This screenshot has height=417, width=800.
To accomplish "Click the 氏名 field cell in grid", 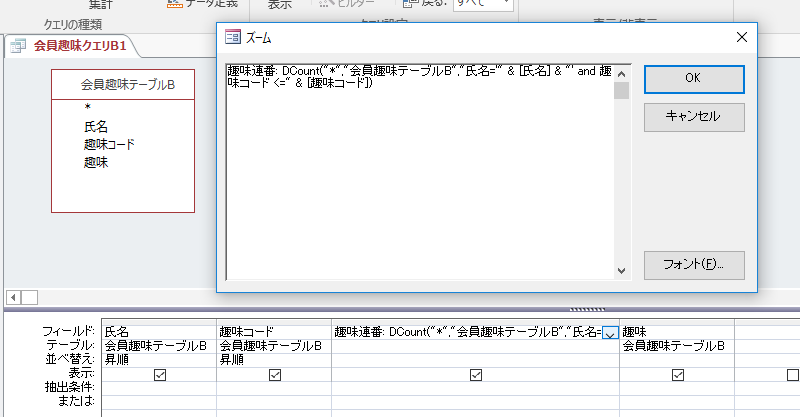I will pos(159,332).
